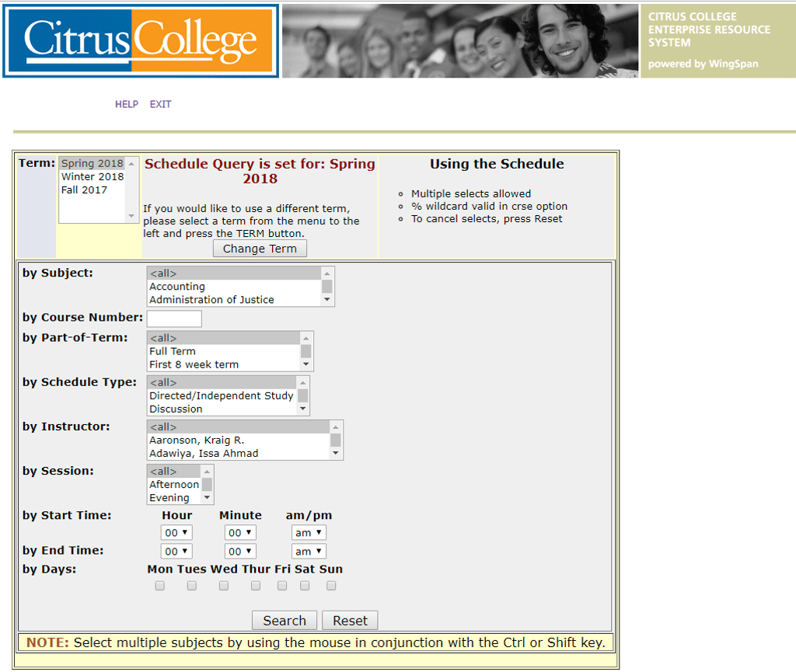Open the Start Time Hour dropdown
The width and height of the screenshot is (796, 672).
click(176, 532)
